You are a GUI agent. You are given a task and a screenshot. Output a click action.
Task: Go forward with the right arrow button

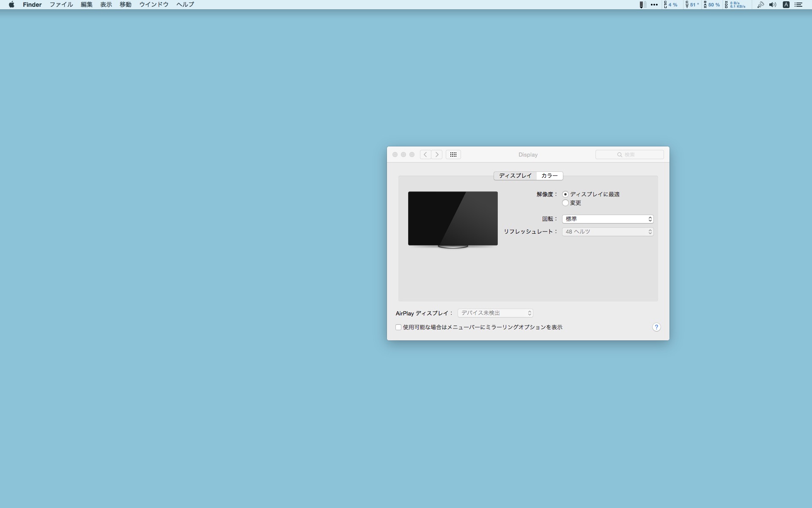click(437, 155)
